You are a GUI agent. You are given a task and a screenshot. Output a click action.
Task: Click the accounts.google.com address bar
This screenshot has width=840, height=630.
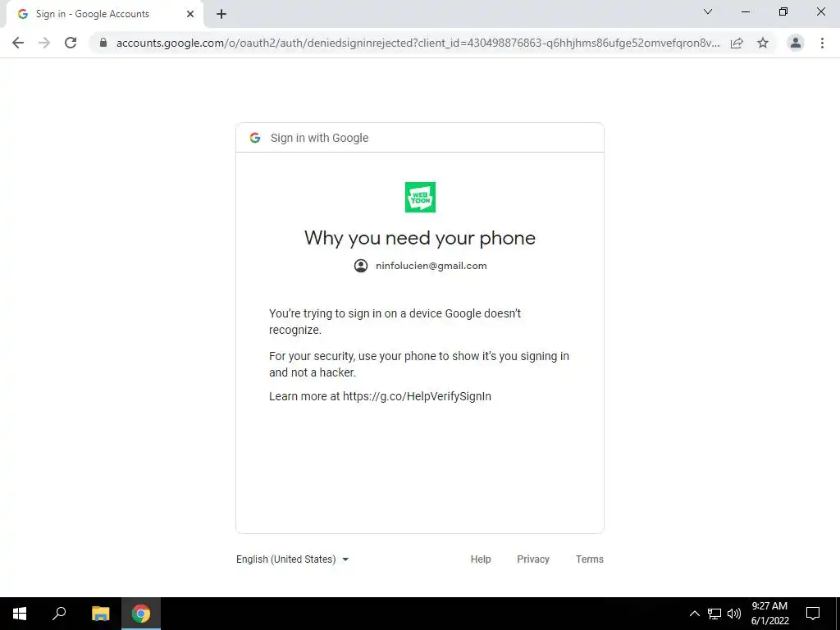418,43
